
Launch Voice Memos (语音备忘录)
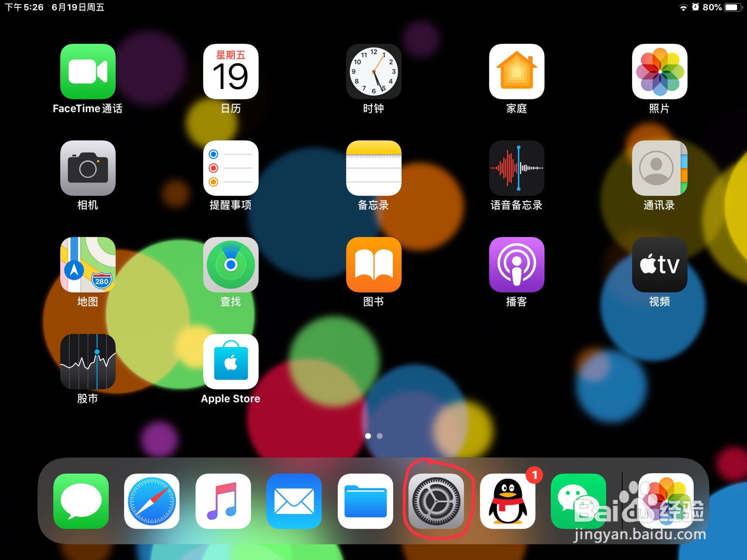(516, 168)
